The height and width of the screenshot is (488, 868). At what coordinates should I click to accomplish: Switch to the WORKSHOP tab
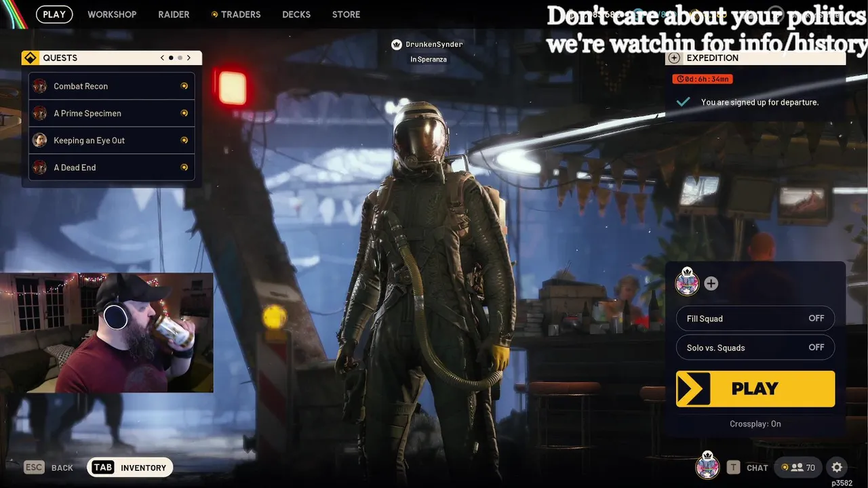pyautogui.click(x=112, y=14)
